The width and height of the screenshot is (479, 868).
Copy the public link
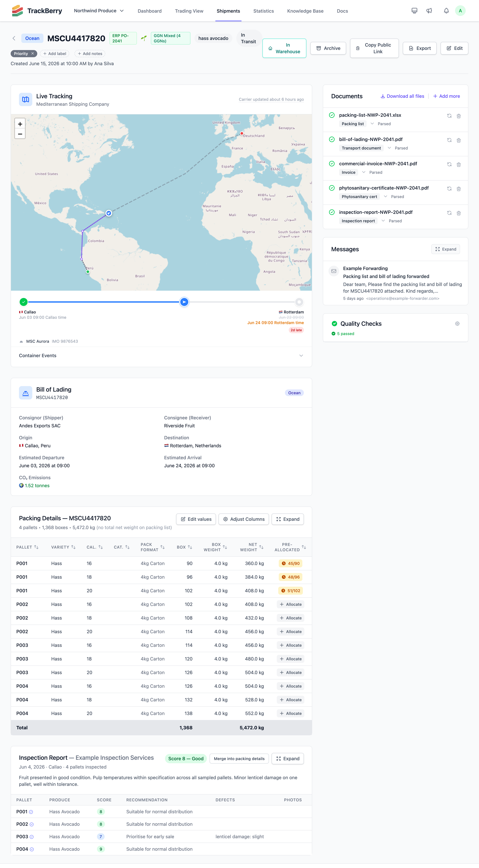[374, 48]
